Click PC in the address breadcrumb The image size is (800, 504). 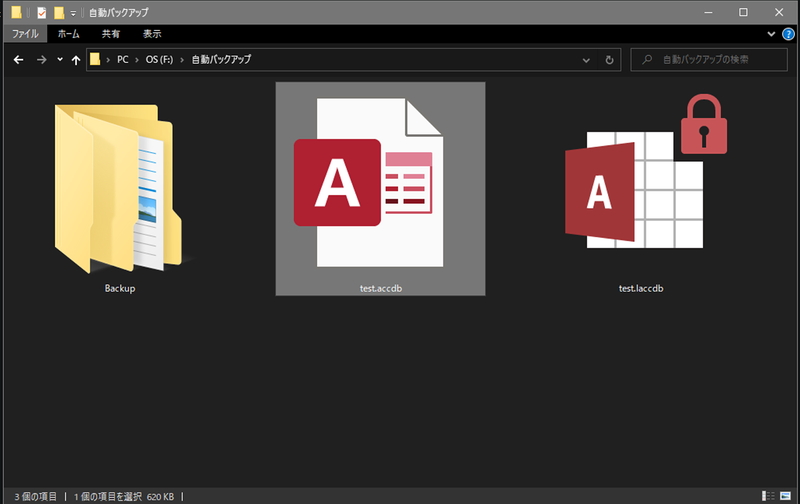(x=122, y=60)
